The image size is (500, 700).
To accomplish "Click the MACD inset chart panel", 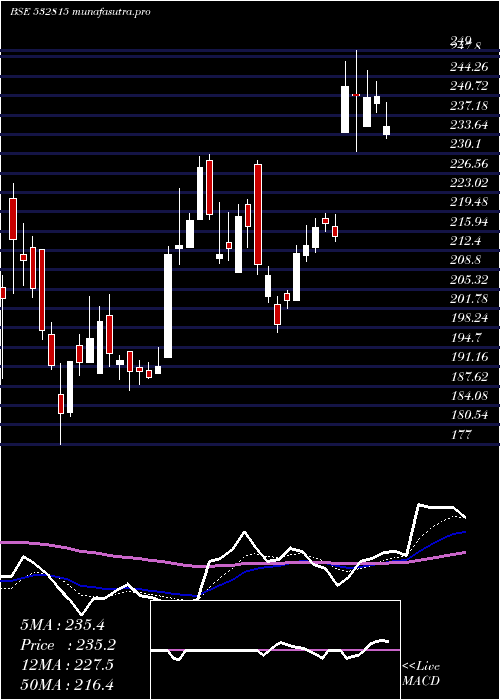I will pos(275,650).
